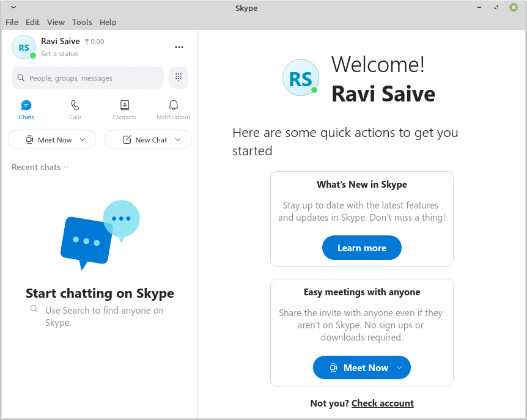Image resolution: width=527 pixels, height=420 pixels.
Task: Open the Help menu
Action: 108,22
